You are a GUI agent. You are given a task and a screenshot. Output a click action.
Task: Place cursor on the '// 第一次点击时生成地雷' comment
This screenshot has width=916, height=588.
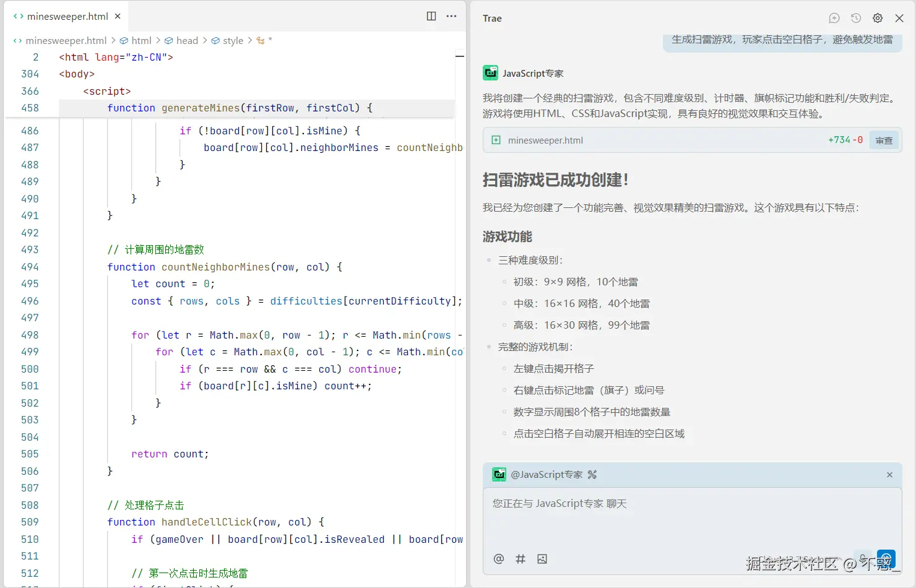pyautogui.click(x=189, y=573)
